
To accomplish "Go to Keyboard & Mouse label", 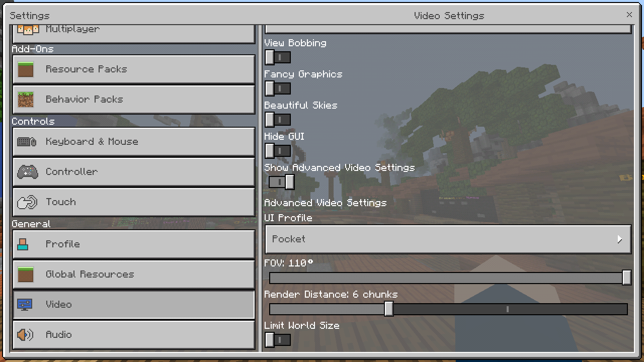I will (x=92, y=142).
